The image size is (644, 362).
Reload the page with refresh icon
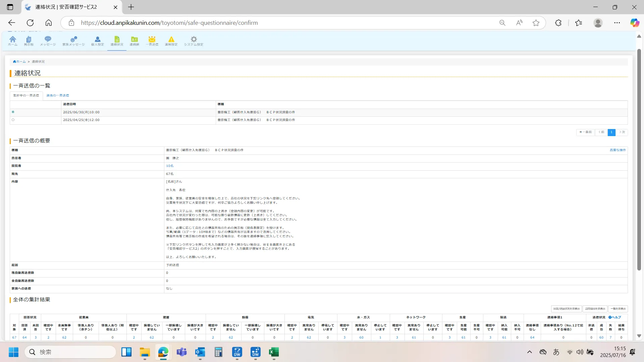tap(30, 23)
